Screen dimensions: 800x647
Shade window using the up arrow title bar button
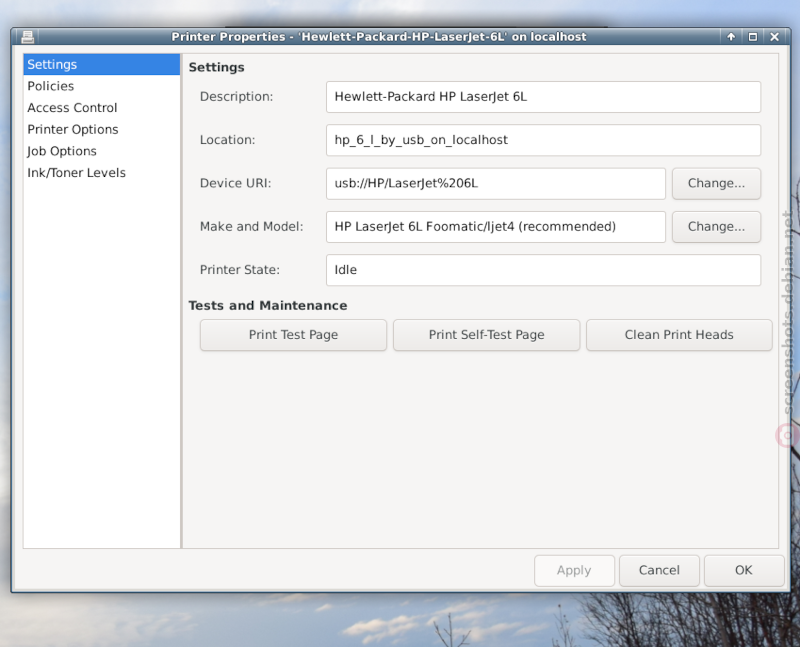pos(731,37)
